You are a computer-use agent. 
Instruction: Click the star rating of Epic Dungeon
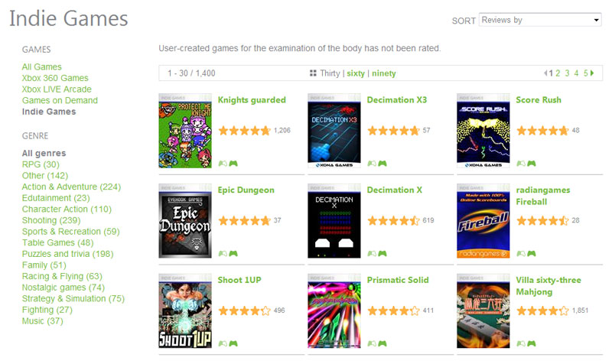pyautogui.click(x=244, y=221)
